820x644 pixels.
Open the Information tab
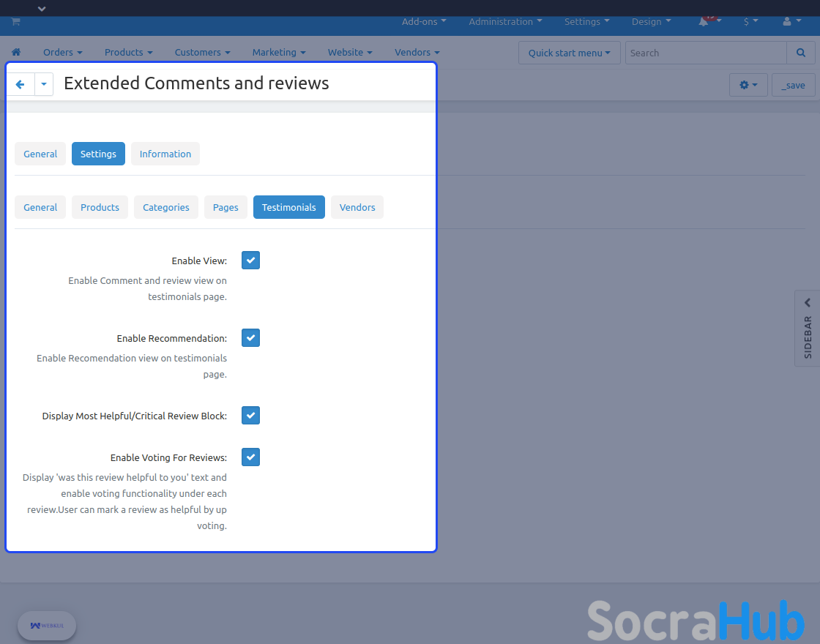(x=165, y=154)
